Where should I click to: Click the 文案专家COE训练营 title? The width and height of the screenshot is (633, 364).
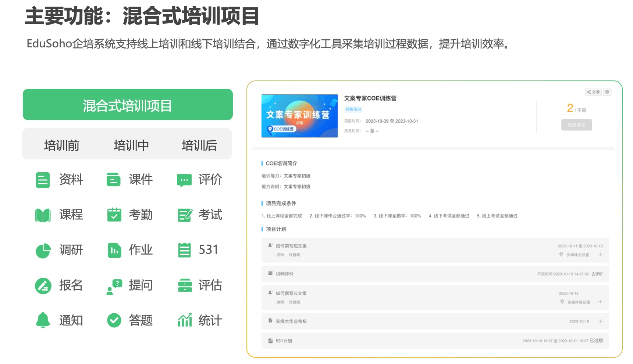tap(370, 98)
